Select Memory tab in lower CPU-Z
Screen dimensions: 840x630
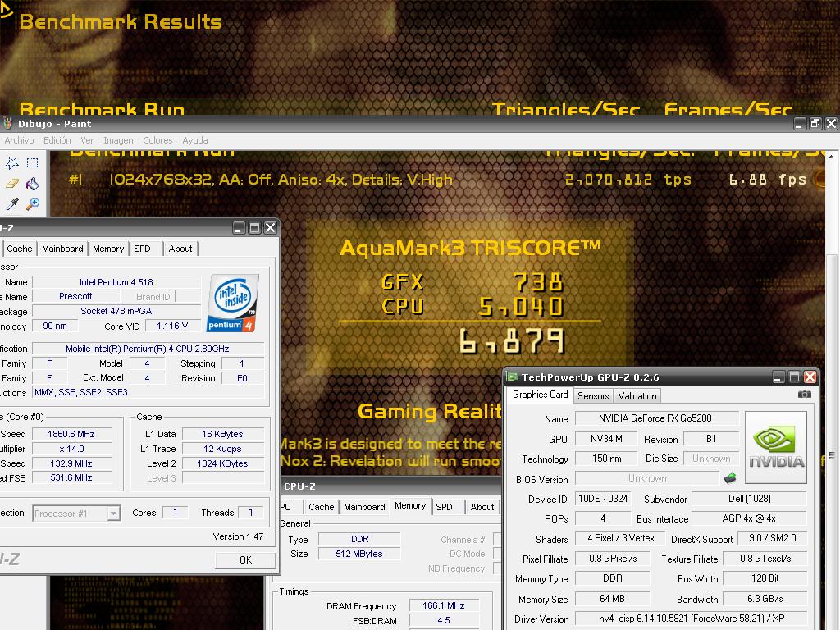coord(410,505)
